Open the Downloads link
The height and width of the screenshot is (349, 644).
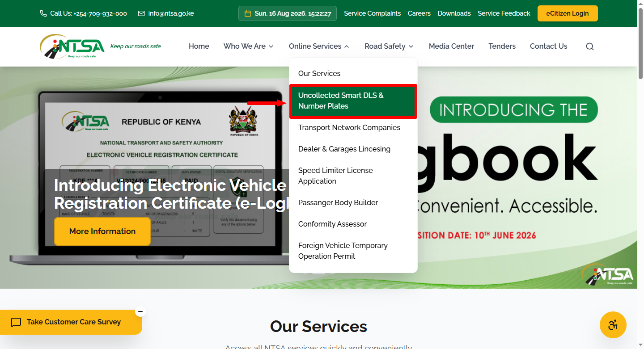(454, 13)
